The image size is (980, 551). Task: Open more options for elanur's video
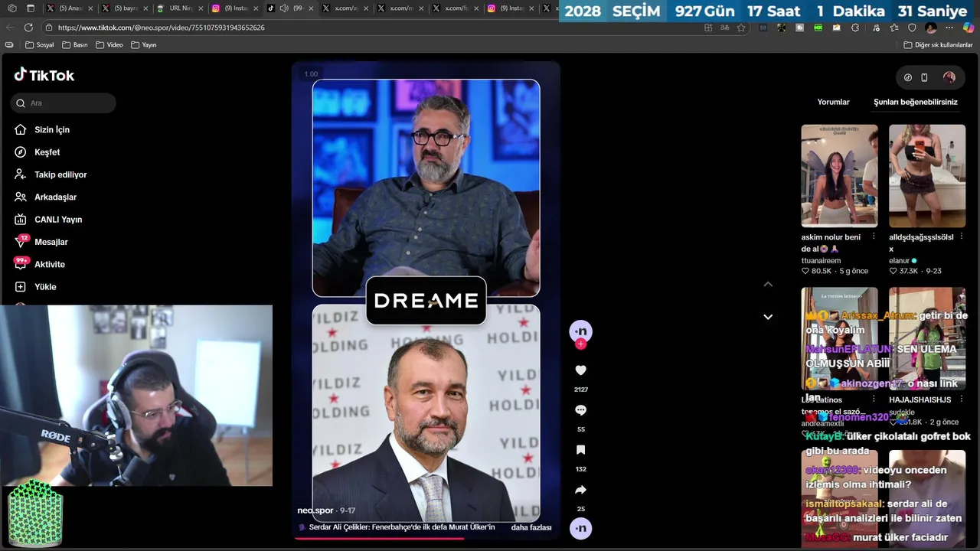[961, 237]
